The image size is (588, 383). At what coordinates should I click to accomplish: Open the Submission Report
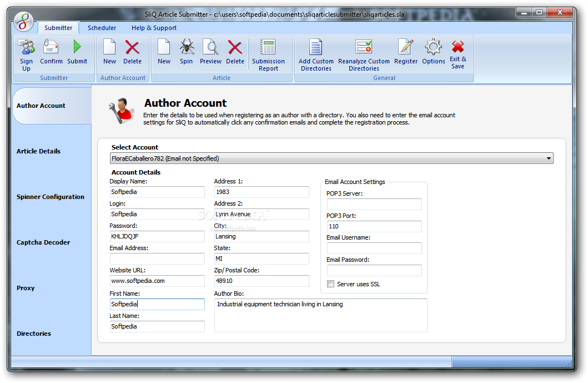point(268,55)
